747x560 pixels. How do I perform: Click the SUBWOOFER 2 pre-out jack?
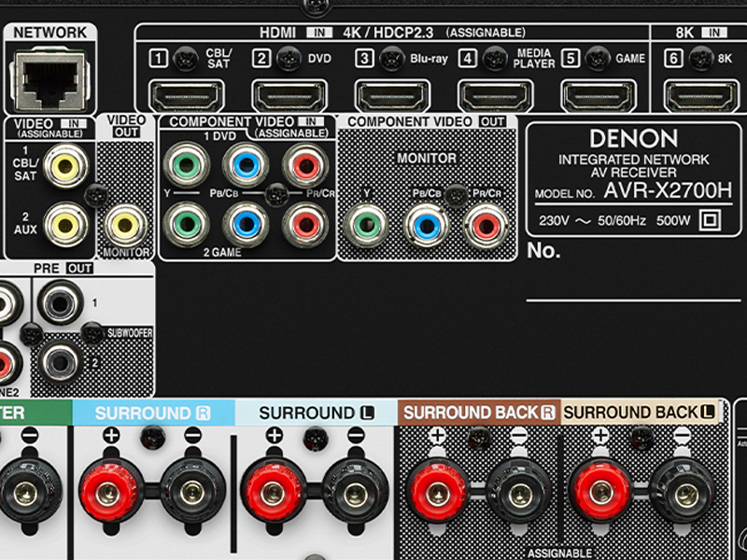pos(61,362)
